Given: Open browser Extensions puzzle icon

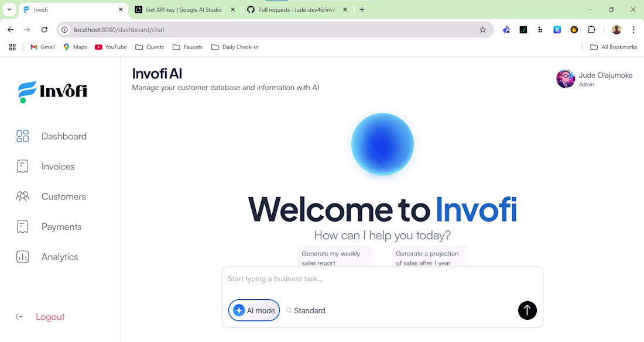Looking at the screenshot, I should (x=591, y=30).
